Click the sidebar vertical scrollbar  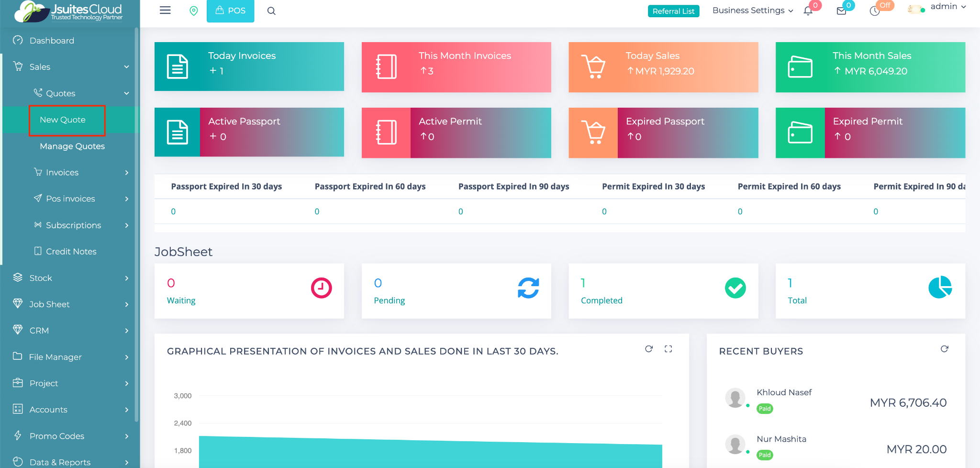tap(137, 225)
